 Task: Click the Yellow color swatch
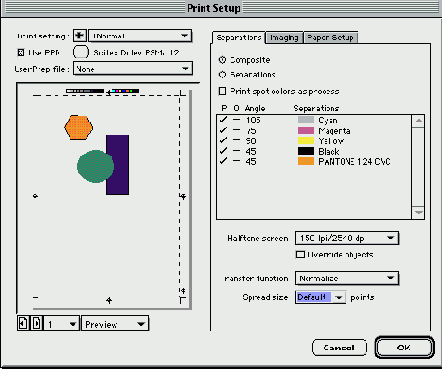coord(306,141)
